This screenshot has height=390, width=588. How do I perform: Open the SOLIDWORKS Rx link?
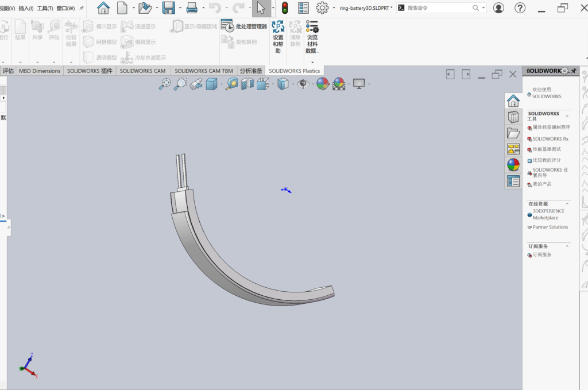coord(550,139)
